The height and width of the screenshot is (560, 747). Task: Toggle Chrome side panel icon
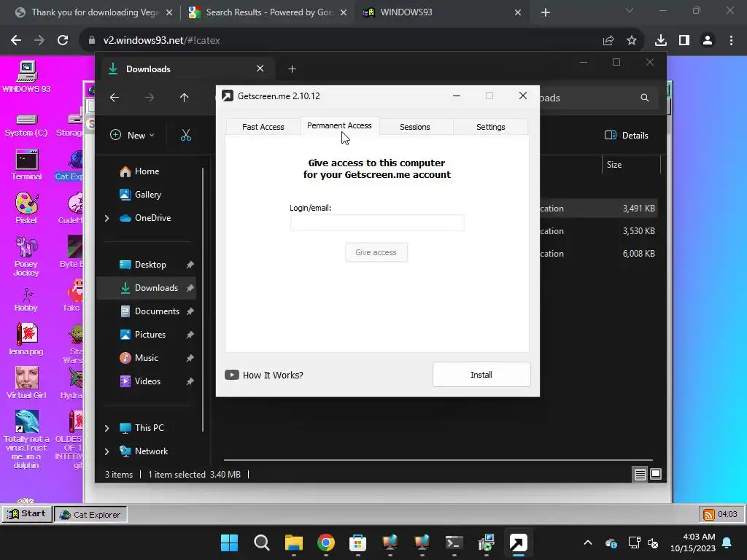[684, 41]
